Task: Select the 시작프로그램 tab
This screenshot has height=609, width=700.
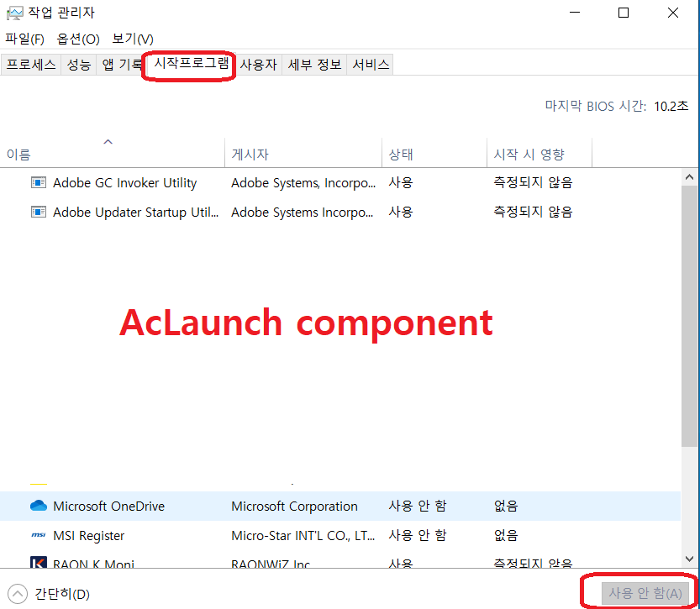Action: [191, 63]
